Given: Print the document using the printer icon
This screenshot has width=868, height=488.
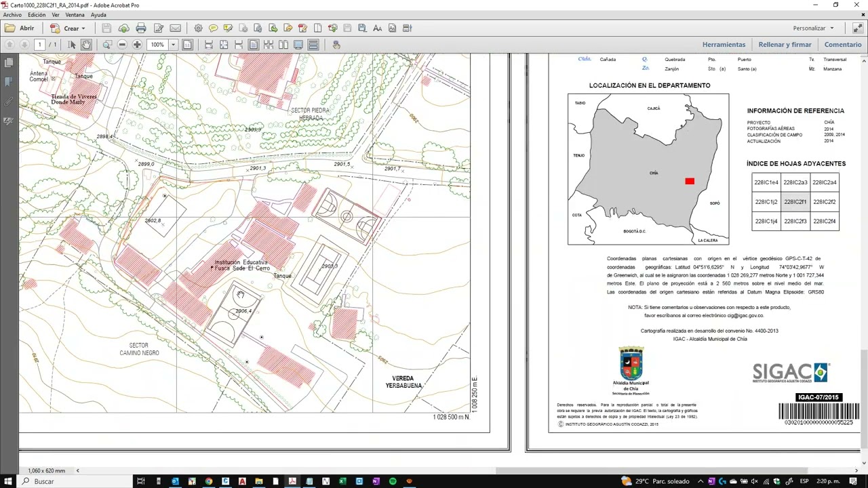Looking at the screenshot, I should pyautogui.click(x=141, y=28).
